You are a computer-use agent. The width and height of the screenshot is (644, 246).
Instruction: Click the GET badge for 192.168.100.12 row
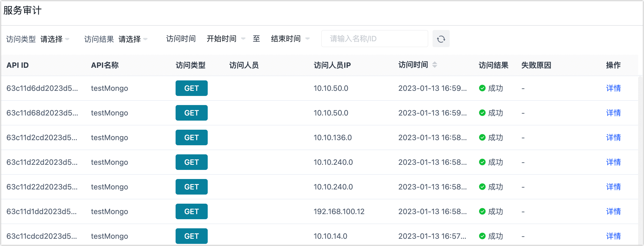coord(191,211)
